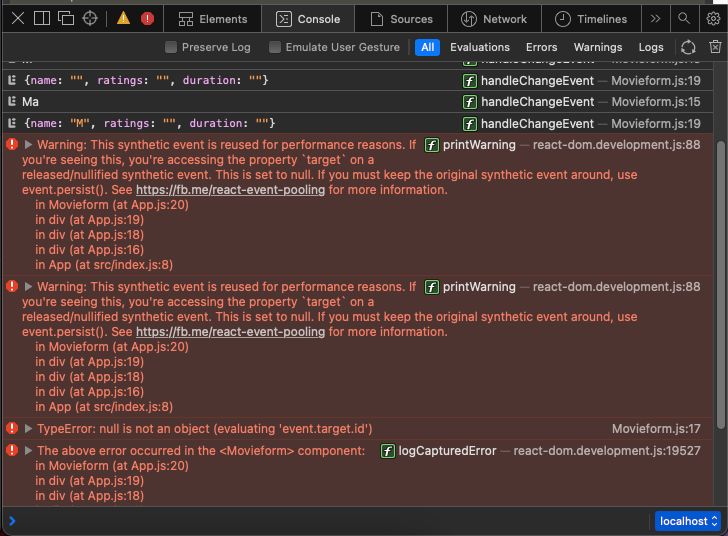Image resolution: width=728 pixels, height=536 pixels.
Task: Click the log icon beside the name "M" object
Action: pos(12,123)
